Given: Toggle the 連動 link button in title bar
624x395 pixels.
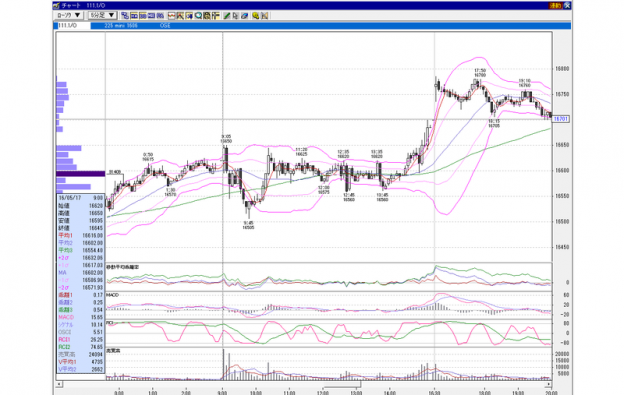Looking at the screenshot, I should (x=555, y=6).
